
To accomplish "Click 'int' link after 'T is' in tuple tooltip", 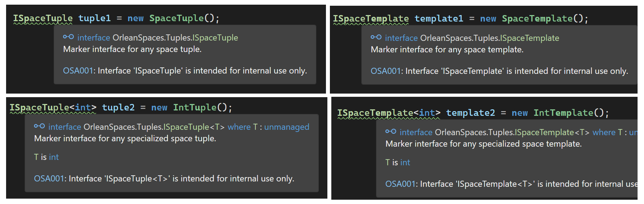I will [54, 157].
